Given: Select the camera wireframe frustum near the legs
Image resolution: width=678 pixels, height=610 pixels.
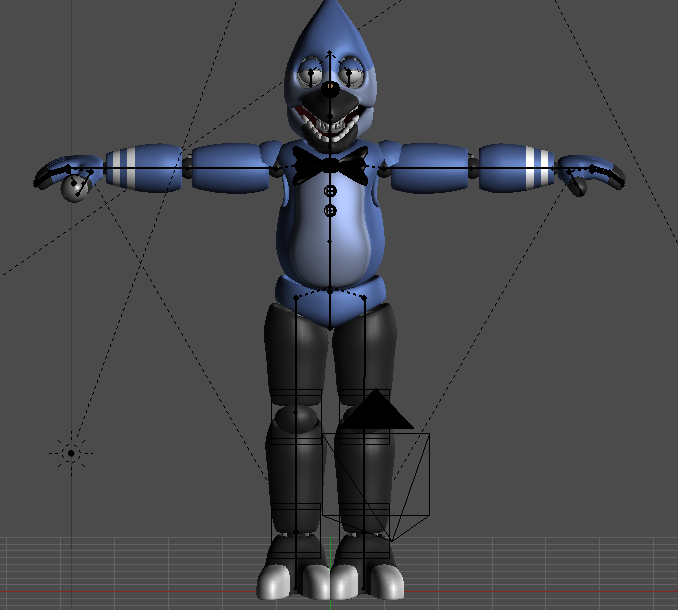Looking at the screenshot, I should pyautogui.click(x=376, y=486).
